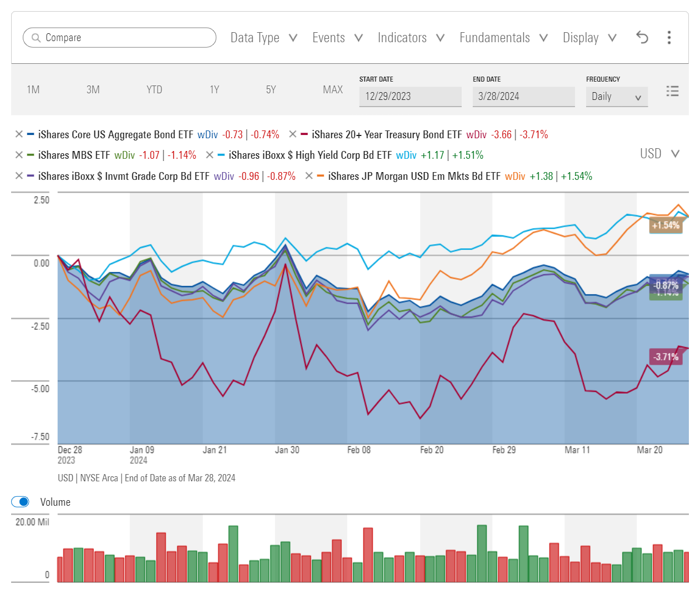
Task: Click the undo arrow icon
Action: click(642, 37)
